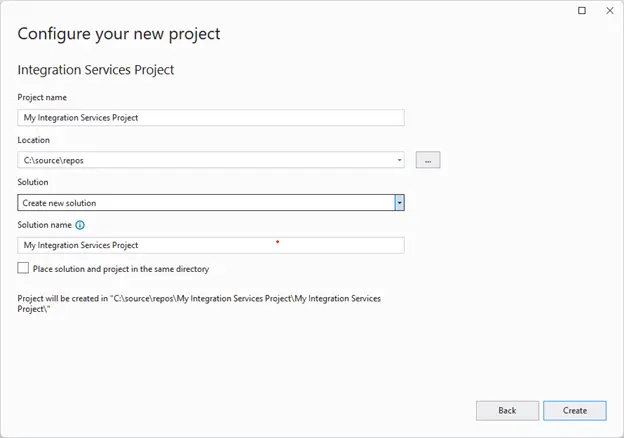The height and width of the screenshot is (438, 624).
Task: Click the 'Location' field label
Action: point(33,140)
